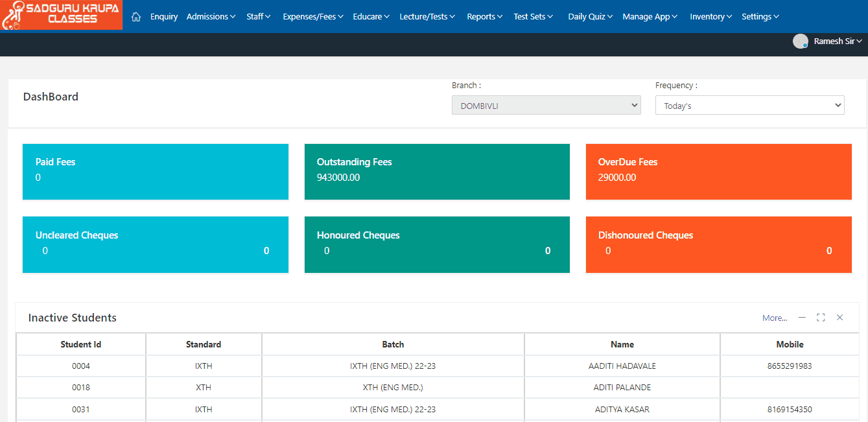Click the OverDue Fees orange card
Image resolution: width=868 pixels, height=422 pixels.
(x=718, y=172)
